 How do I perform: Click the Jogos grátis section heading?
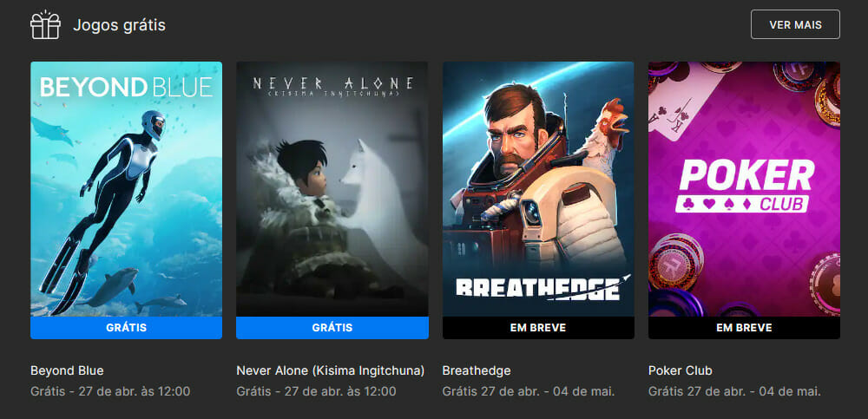point(119,25)
